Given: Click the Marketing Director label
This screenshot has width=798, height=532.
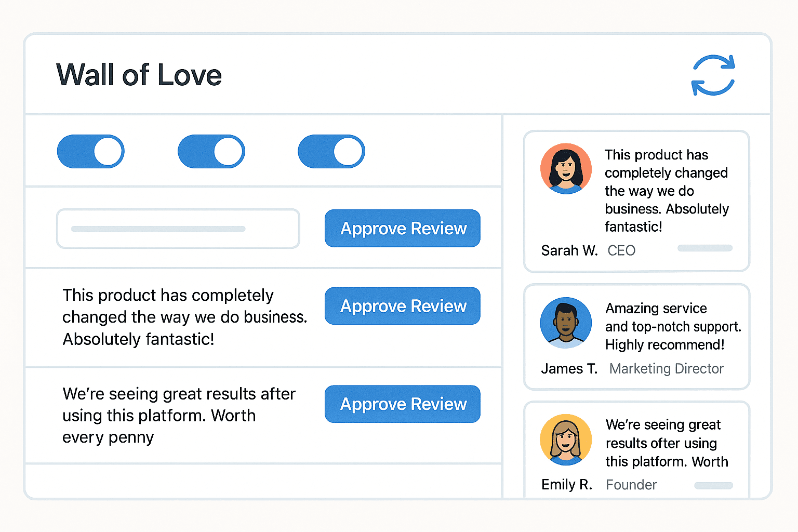Looking at the screenshot, I should pyautogui.click(x=666, y=369).
